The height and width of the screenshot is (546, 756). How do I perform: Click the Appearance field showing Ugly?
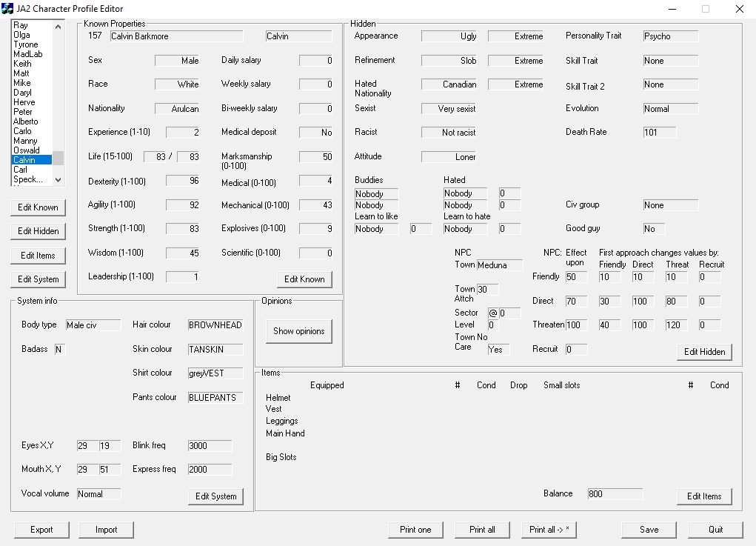tap(449, 36)
